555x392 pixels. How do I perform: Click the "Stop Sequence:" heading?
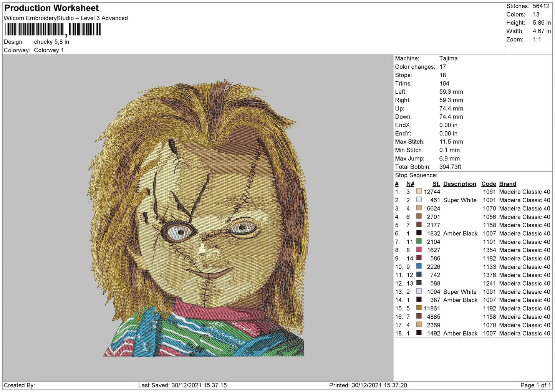[416, 175]
